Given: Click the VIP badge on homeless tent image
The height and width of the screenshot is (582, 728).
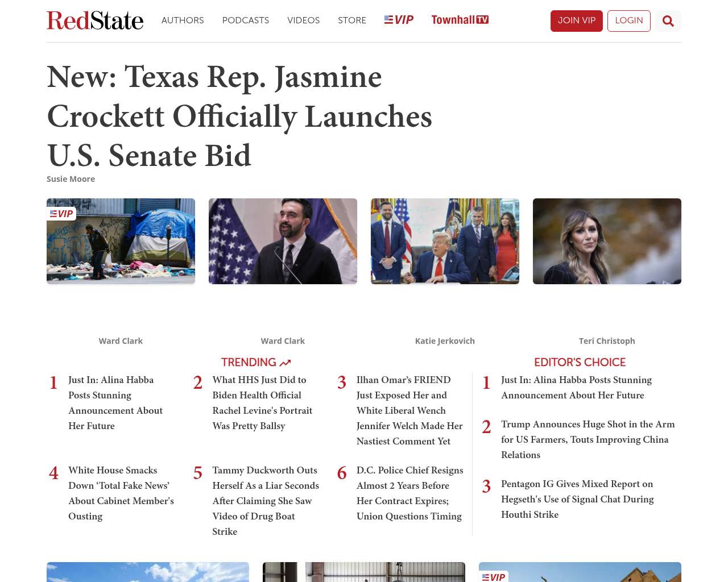Looking at the screenshot, I should click(x=61, y=214).
